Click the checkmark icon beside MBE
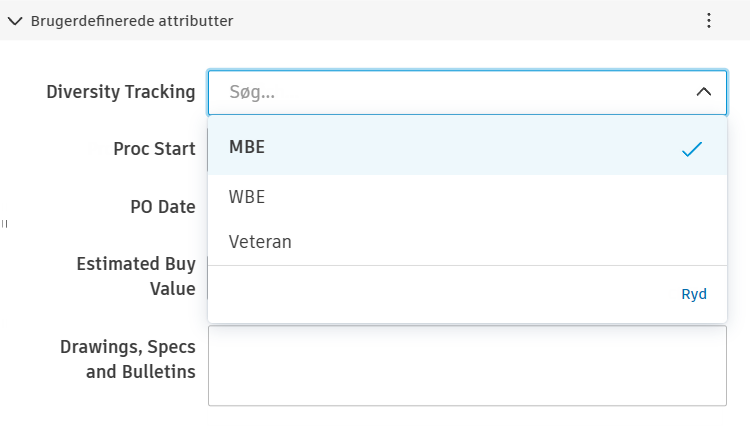 tap(692, 149)
